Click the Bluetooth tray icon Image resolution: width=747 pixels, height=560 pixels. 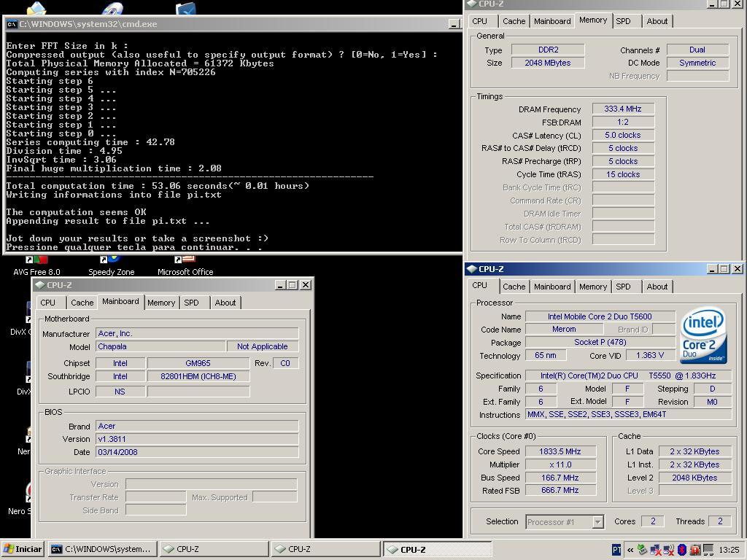pyautogui.click(x=682, y=550)
